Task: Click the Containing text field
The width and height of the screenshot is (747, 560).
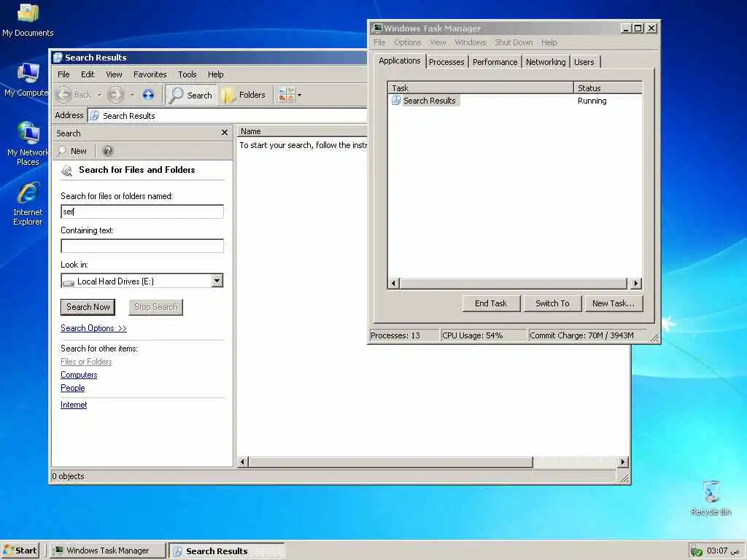Action: [x=142, y=246]
